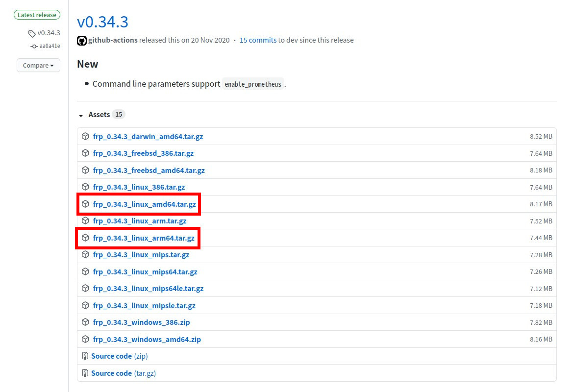573x392 pixels.
Task: Click the package icon beside frp_0.34.3_linux_mipsle.tar.gz
Action: [x=85, y=305]
